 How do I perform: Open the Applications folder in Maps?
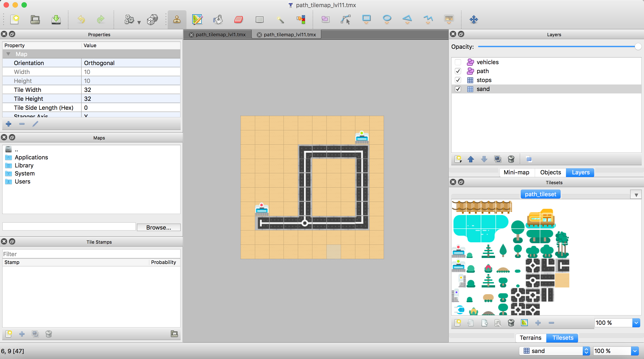pos(31,157)
